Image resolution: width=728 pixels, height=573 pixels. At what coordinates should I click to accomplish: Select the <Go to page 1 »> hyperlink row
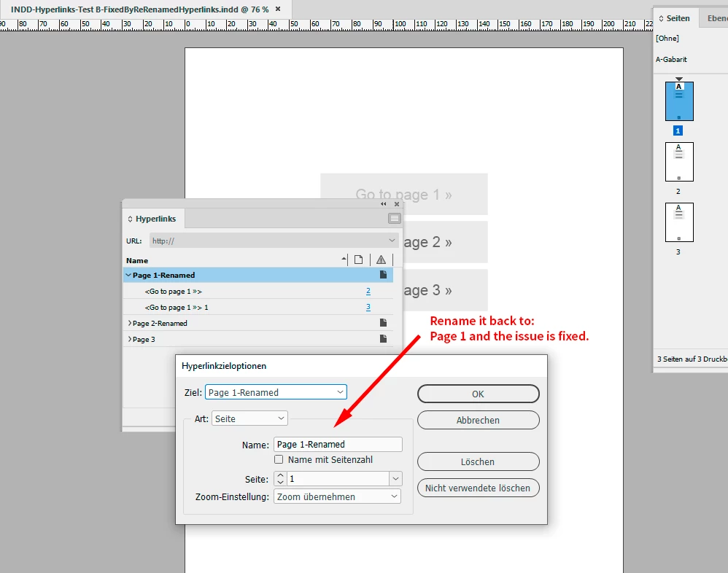[x=258, y=292]
